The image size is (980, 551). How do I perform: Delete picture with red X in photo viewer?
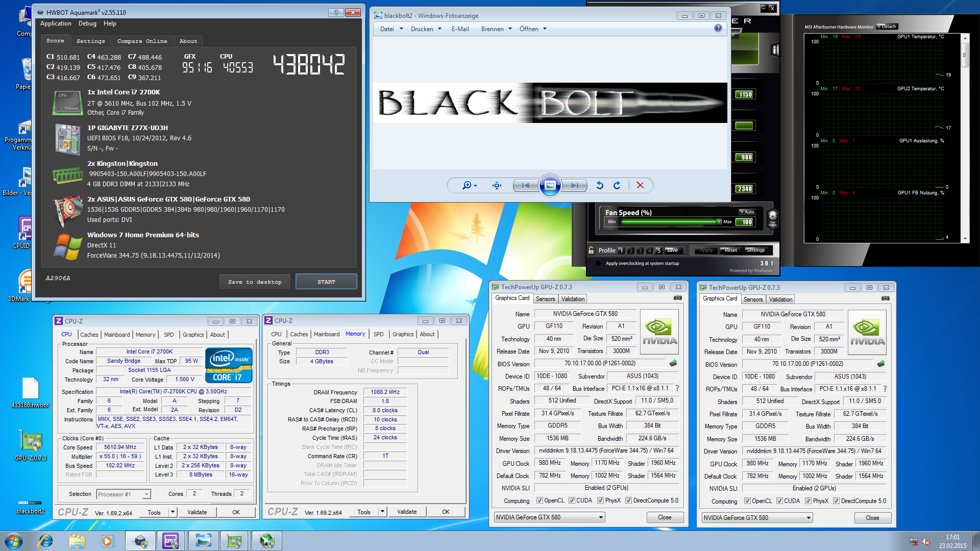coord(640,186)
